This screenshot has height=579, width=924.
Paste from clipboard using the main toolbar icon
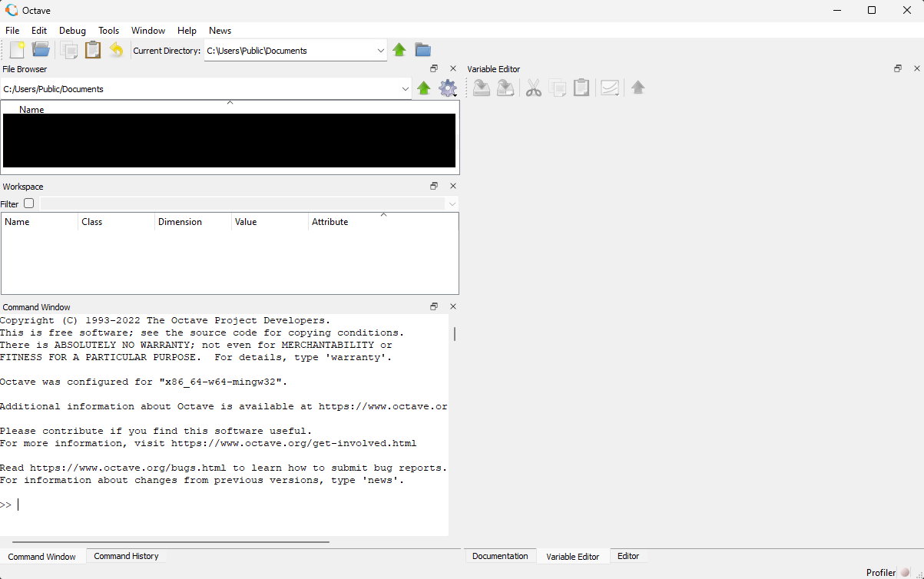[93, 50]
